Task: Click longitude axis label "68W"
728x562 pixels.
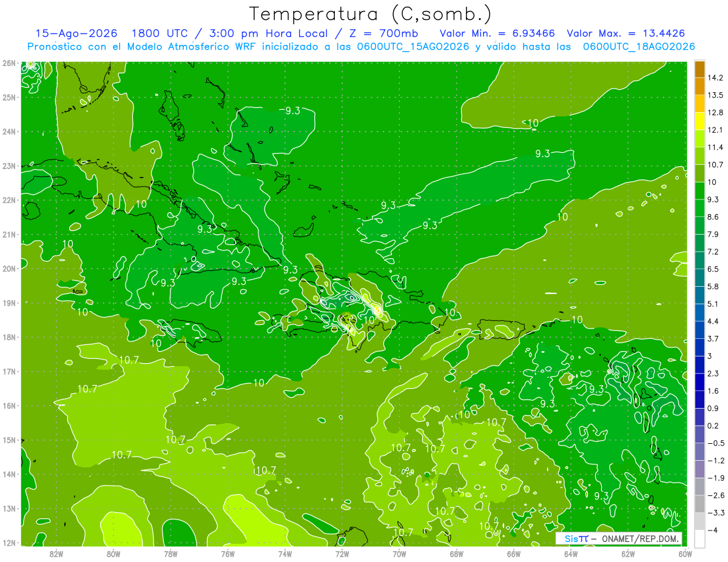Action: tap(457, 553)
